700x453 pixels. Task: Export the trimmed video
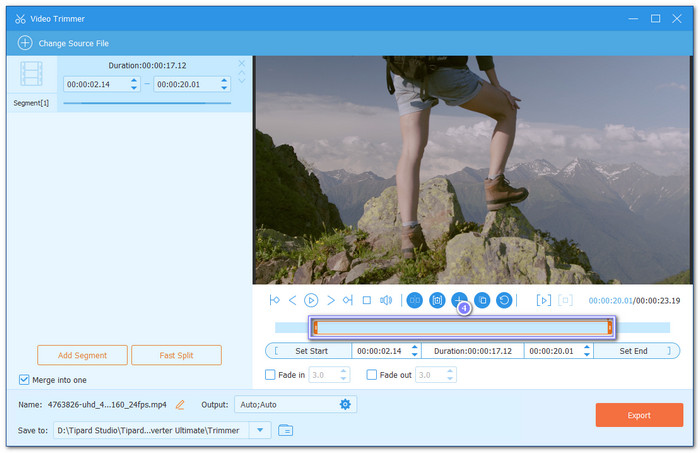639,415
